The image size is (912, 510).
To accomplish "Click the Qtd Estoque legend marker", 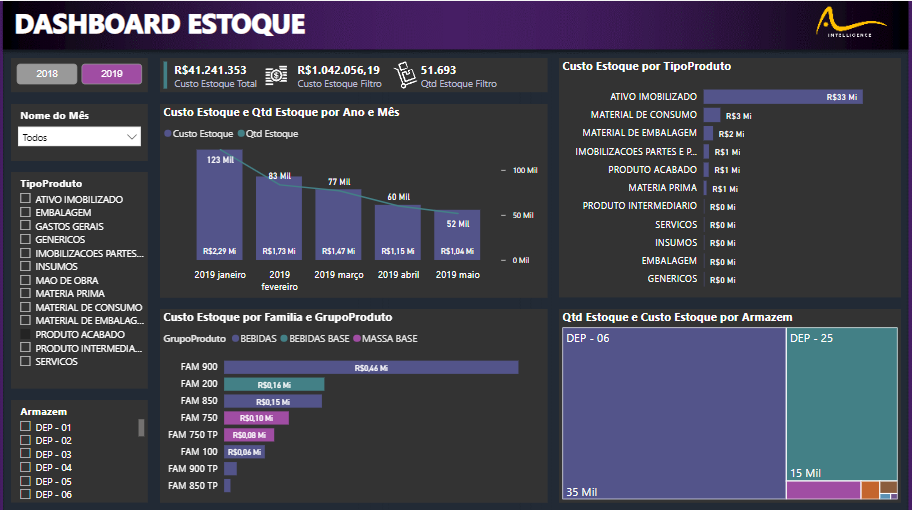I will point(241,133).
